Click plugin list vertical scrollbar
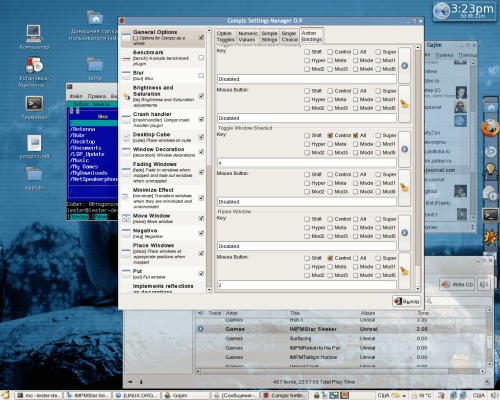Image resolution: width=500 pixels, height=400 pixels. 209,160
